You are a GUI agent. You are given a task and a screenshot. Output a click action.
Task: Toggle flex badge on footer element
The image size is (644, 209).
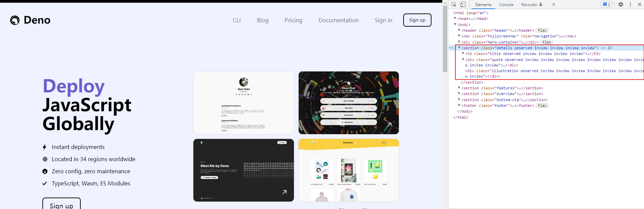[x=542, y=106]
